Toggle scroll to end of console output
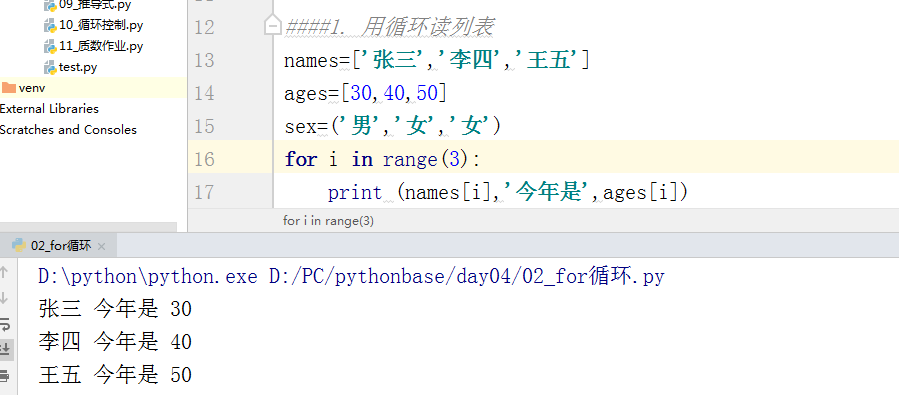The width and height of the screenshot is (899, 395). [x=6, y=349]
